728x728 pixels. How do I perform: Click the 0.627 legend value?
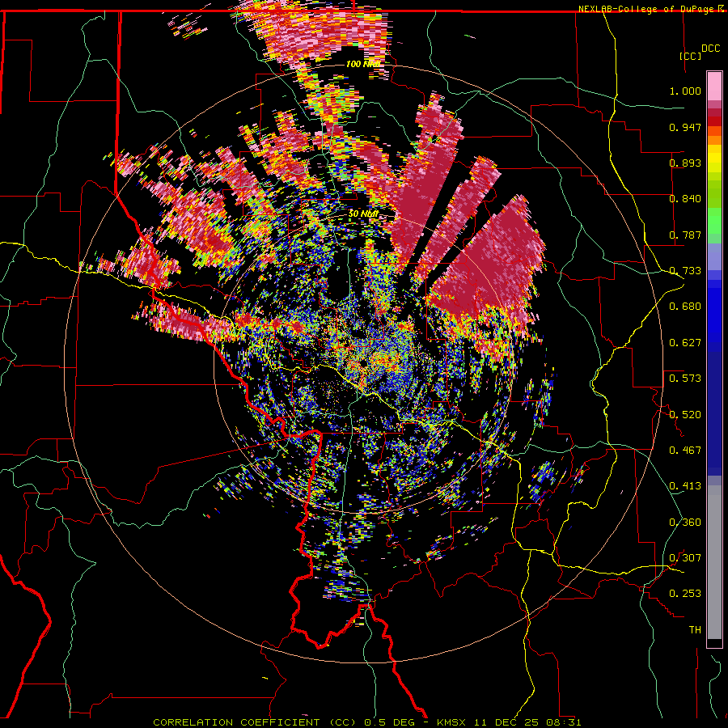[685, 343]
